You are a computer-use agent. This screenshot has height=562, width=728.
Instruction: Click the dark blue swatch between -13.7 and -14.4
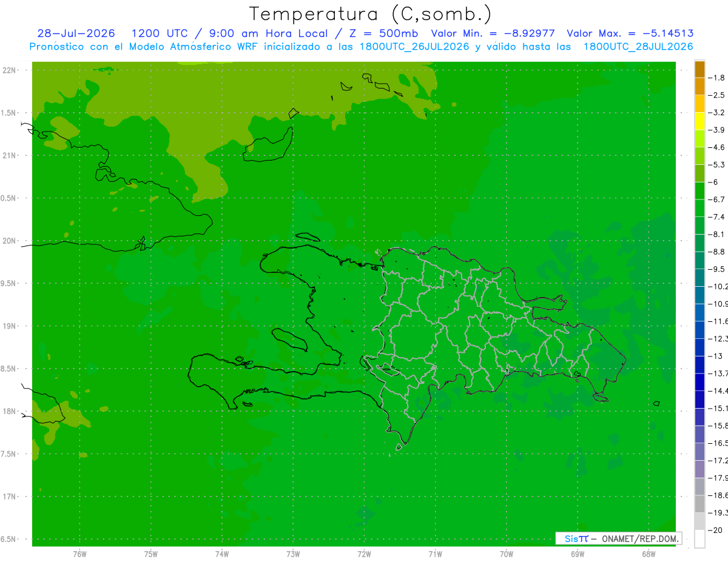click(x=699, y=382)
